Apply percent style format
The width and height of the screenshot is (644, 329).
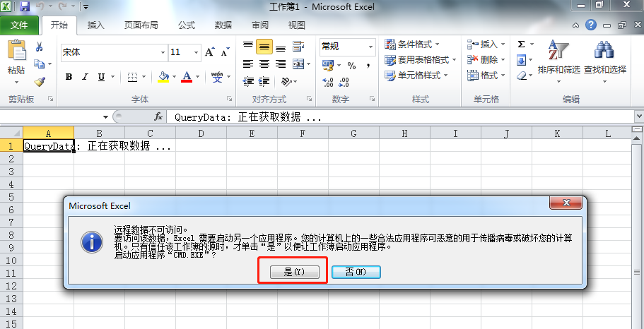click(351, 65)
